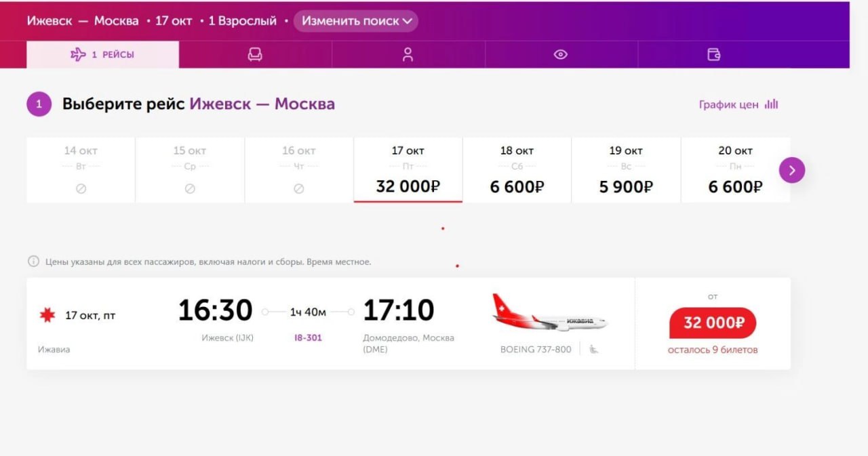Open the review step eye icon
The width and height of the screenshot is (868, 456).
(x=560, y=55)
